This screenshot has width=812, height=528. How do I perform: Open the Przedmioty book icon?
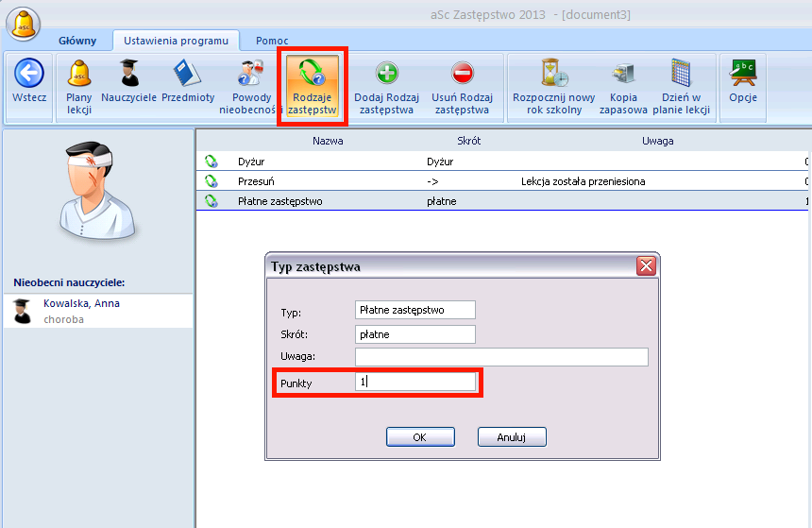(188, 81)
